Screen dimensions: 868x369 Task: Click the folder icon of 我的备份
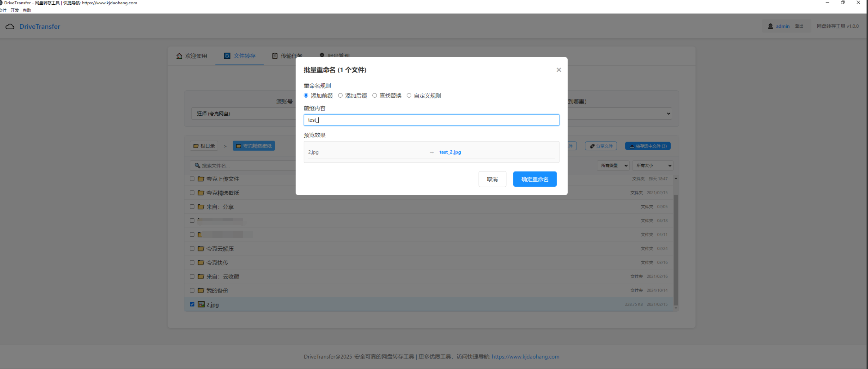201,290
